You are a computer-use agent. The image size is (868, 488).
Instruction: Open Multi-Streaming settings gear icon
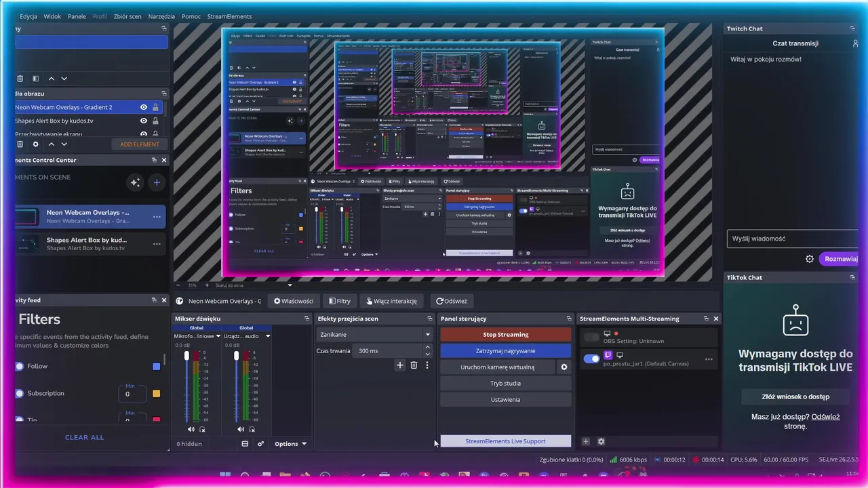point(601,442)
